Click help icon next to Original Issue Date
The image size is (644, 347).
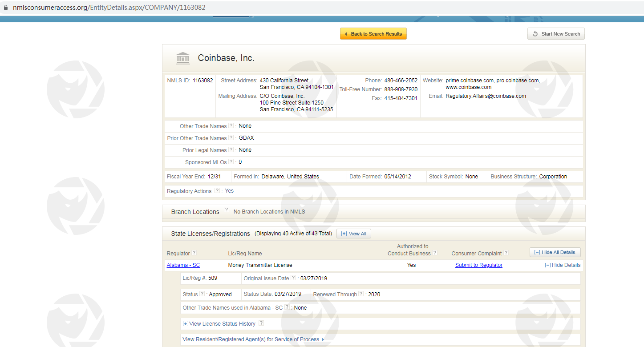point(293,278)
